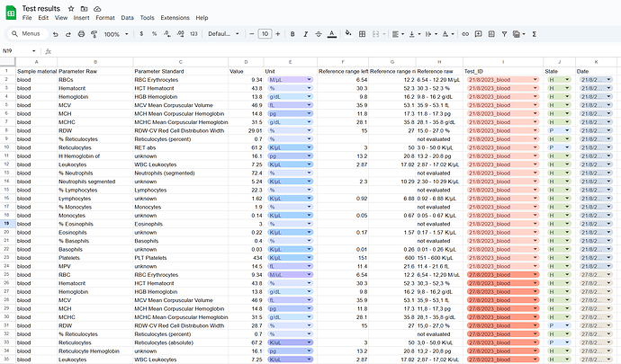Screen dimensions: 621x364
Task: Open the text wrapping dropdown
Action: [x=431, y=34]
